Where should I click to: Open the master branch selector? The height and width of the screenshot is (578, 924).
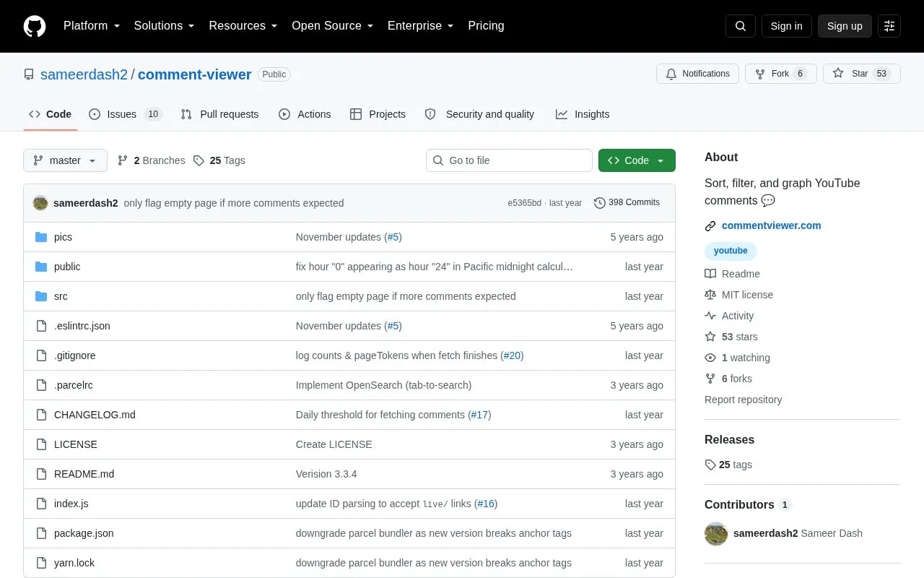click(x=65, y=160)
